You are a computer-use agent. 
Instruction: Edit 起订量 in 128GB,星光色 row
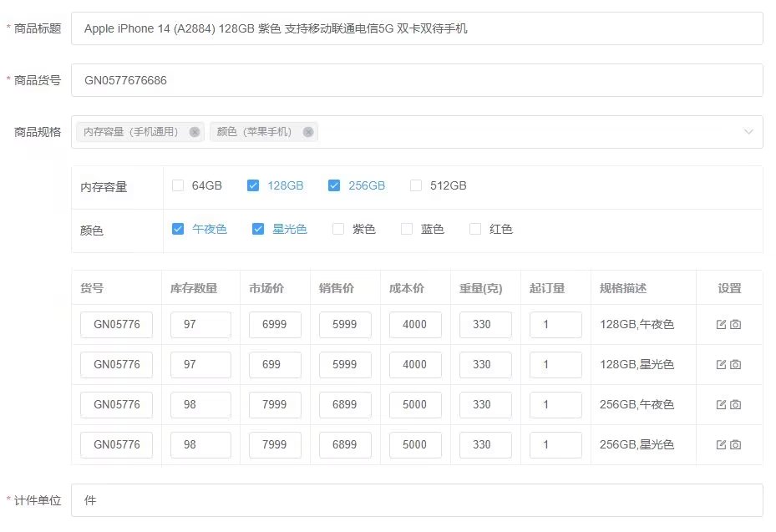pyautogui.click(x=555, y=365)
